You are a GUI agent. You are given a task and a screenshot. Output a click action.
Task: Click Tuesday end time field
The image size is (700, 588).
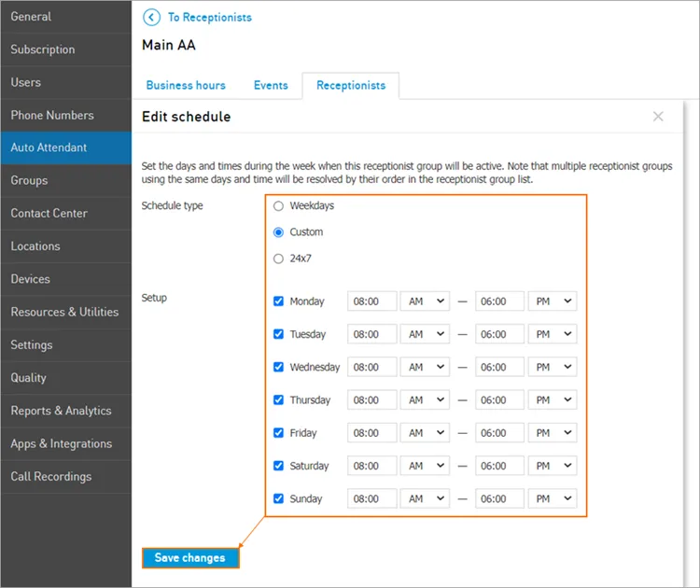pos(499,334)
